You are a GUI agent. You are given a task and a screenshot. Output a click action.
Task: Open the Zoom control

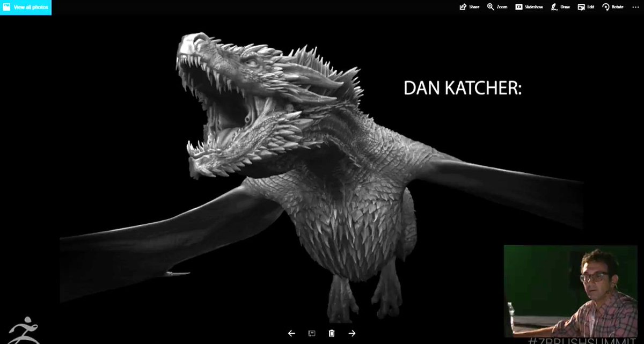497,7
